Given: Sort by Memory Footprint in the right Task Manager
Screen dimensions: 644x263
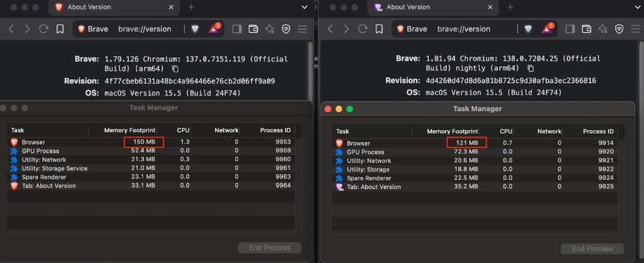Looking at the screenshot, I should [x=453, y=131].
